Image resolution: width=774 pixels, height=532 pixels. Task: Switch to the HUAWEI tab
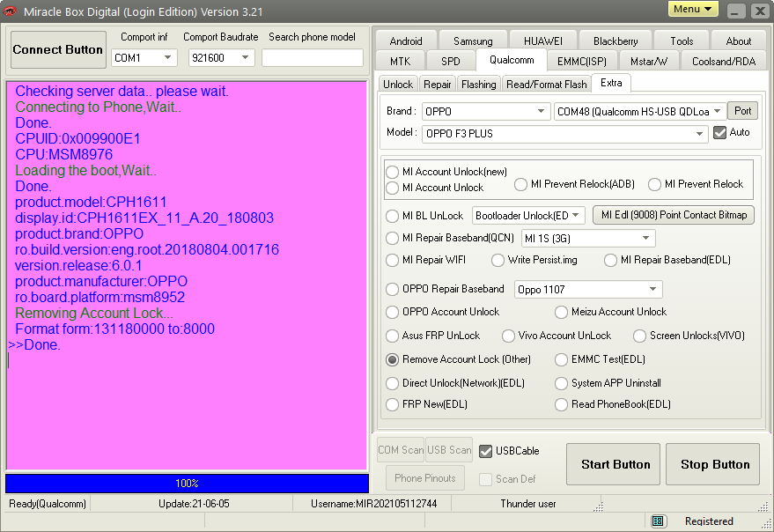(x=543, y=41)
